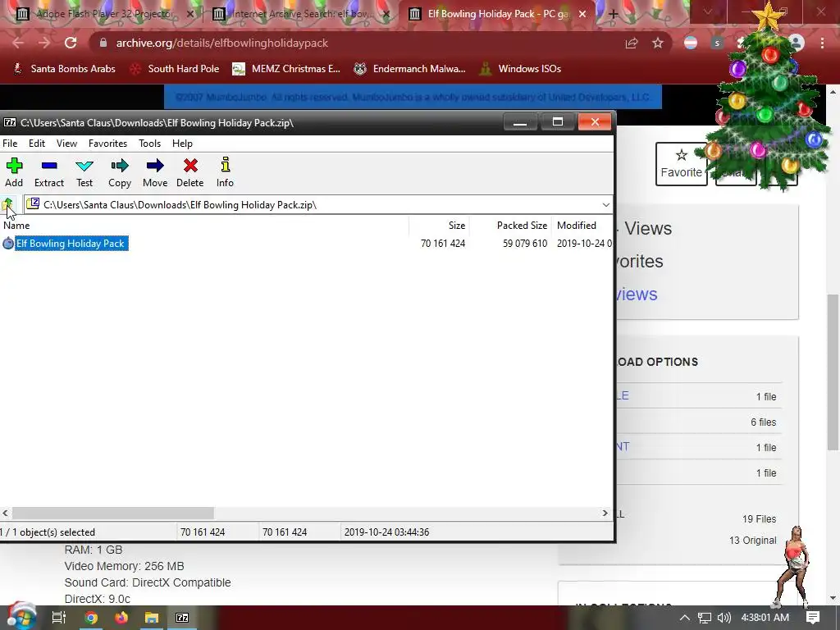
Task: Open the Favorites menu in 7-Zip
Action: [x=107, y=144]
